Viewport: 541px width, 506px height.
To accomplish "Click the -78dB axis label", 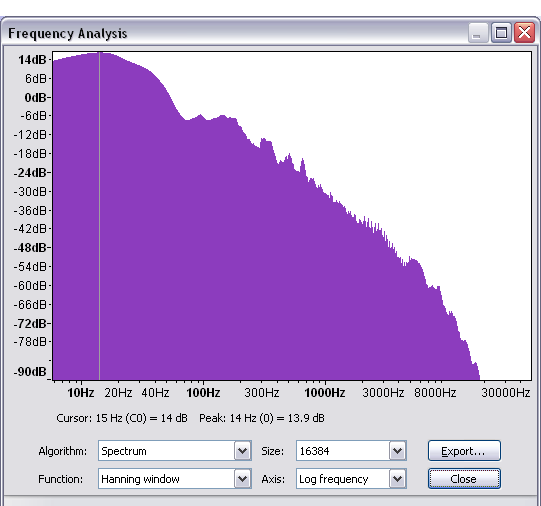I will [30, 342].
